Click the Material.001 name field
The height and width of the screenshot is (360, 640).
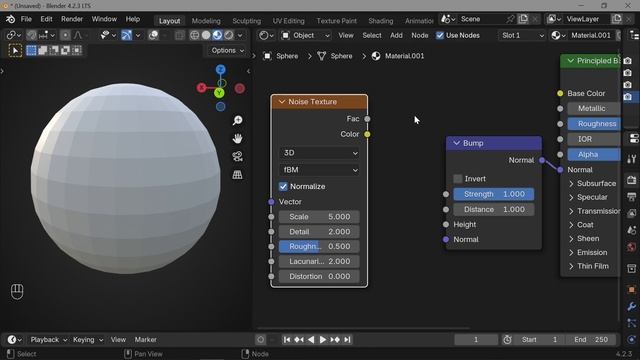pos(591,36)
